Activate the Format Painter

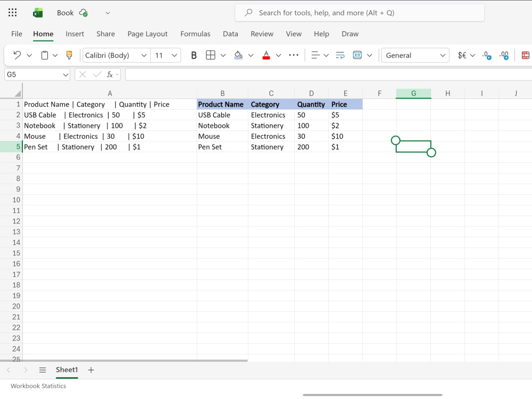69,55
